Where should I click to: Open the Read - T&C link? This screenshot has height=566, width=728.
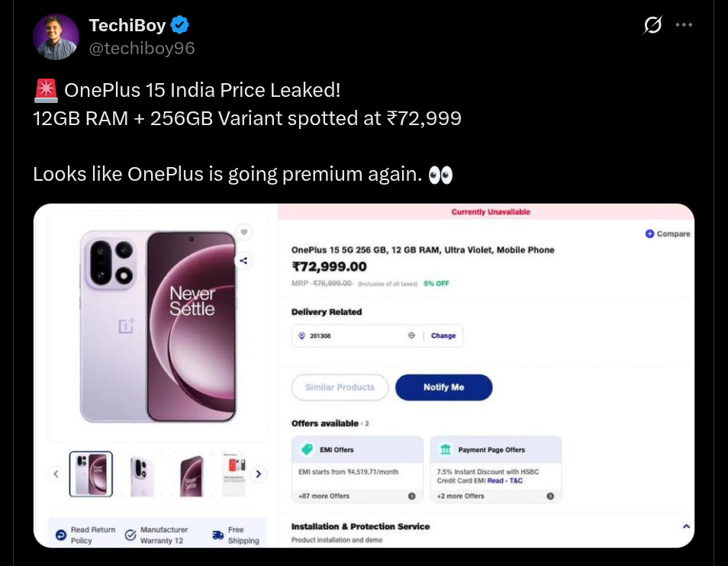coord(505,481)
